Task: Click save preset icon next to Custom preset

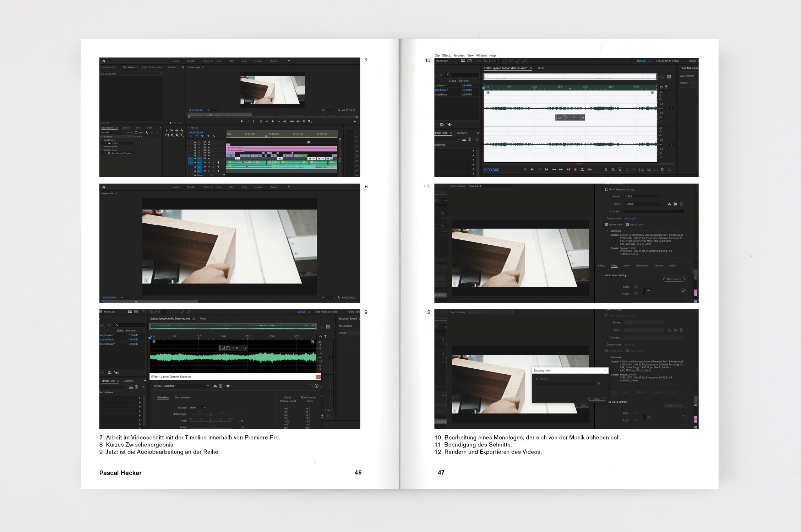Action: click(x=669, y=204)
